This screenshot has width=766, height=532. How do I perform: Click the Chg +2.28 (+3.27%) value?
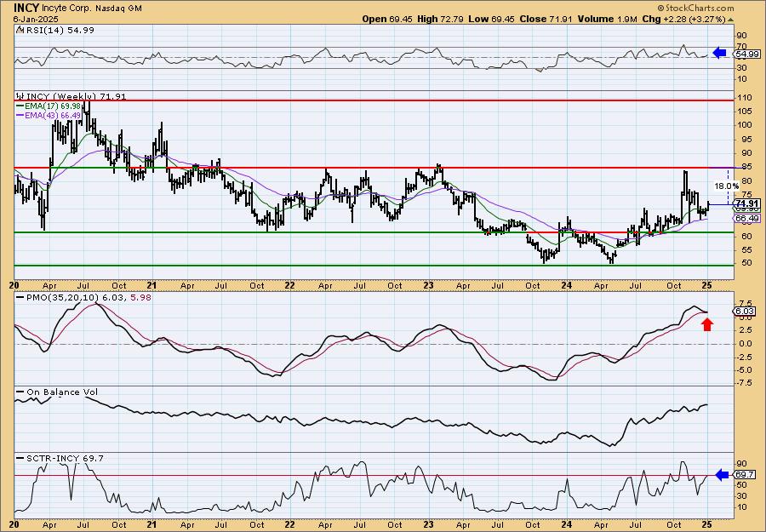[683, 19]
